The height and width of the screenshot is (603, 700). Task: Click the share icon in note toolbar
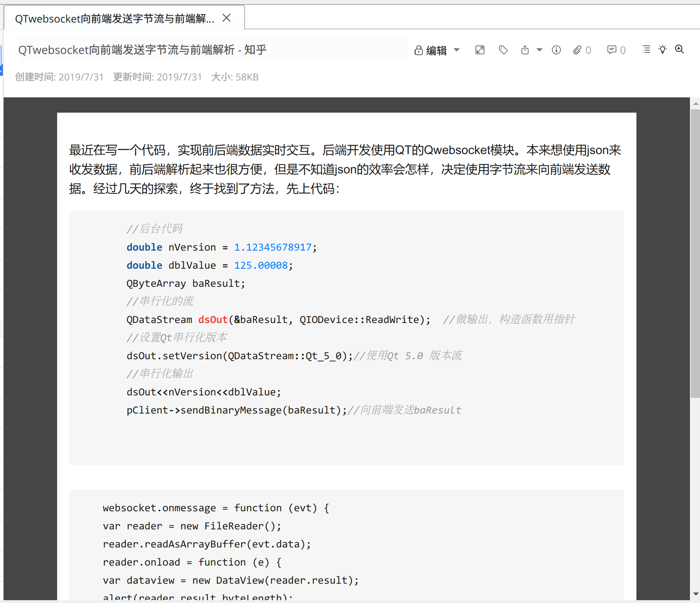tap(525, 50)
